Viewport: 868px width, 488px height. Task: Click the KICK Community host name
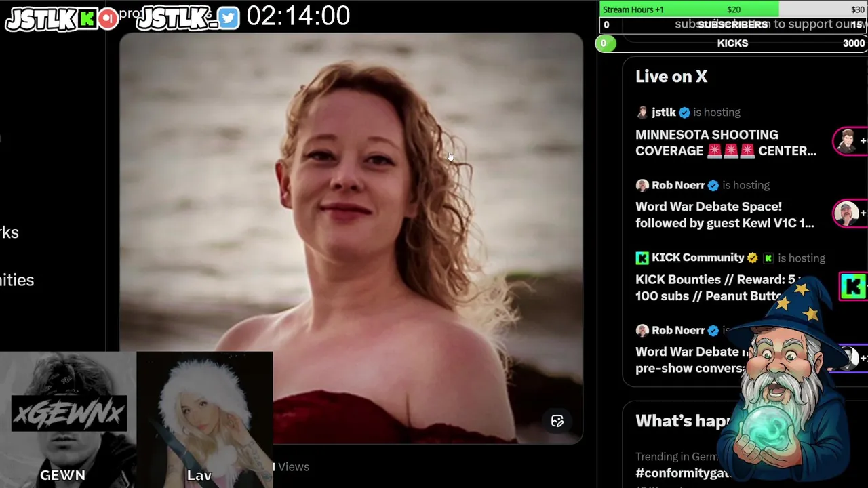point(698,258)
